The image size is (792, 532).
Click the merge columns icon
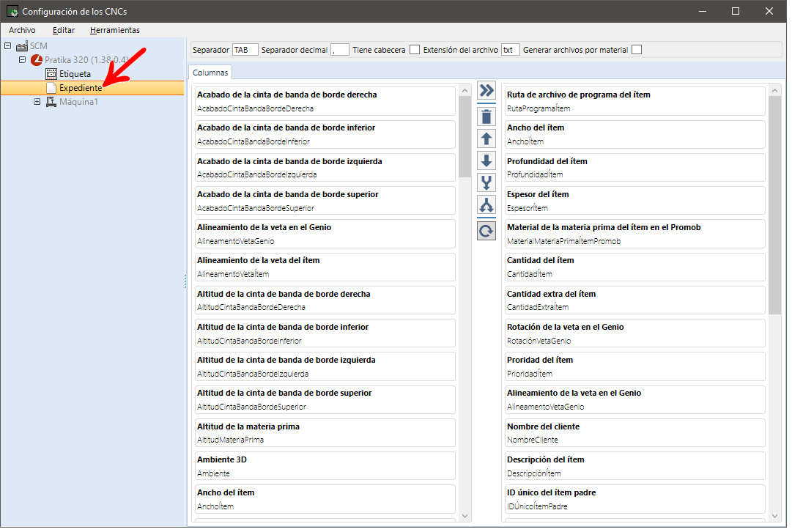486,183
